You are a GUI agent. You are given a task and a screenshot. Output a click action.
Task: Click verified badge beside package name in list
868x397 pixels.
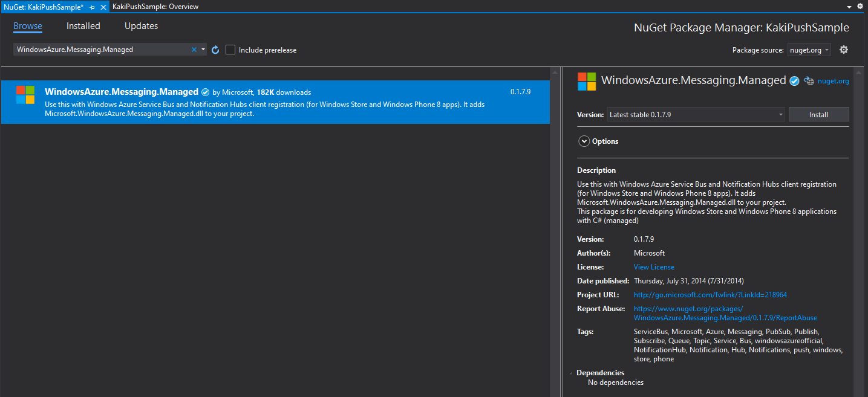point(206,92)
